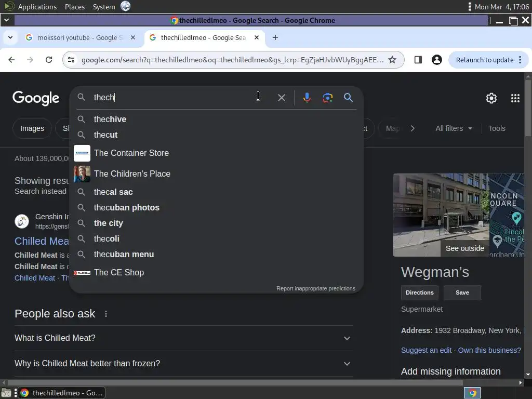Select the Images filter chip

point(32,129)
